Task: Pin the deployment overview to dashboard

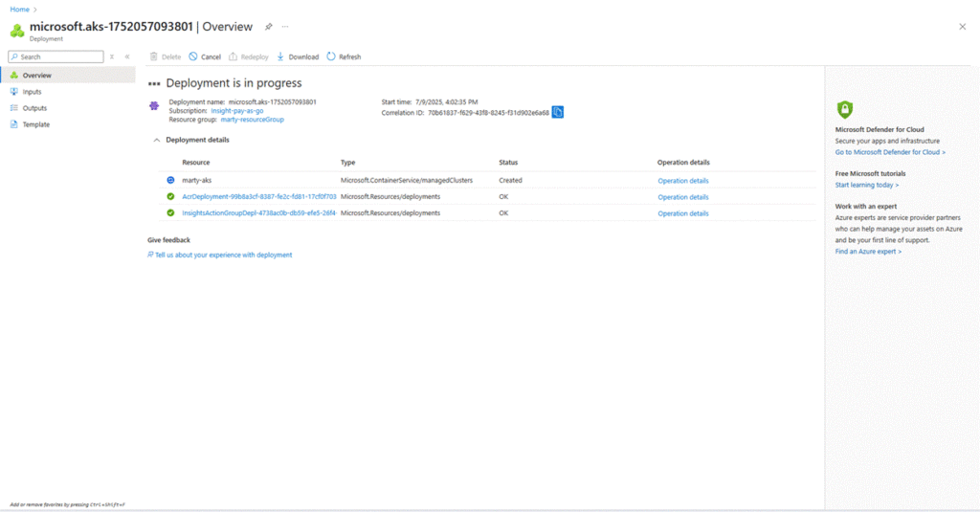Action: point(269,27)
